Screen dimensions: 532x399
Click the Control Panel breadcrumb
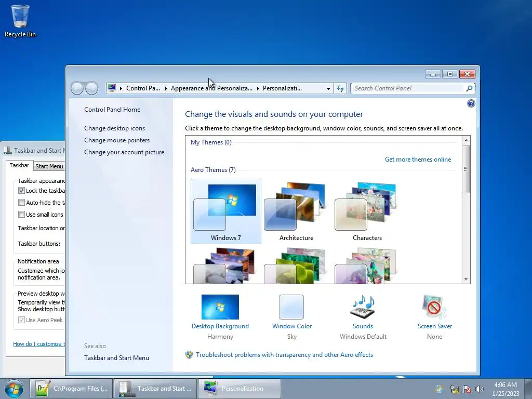pos(143,88)
